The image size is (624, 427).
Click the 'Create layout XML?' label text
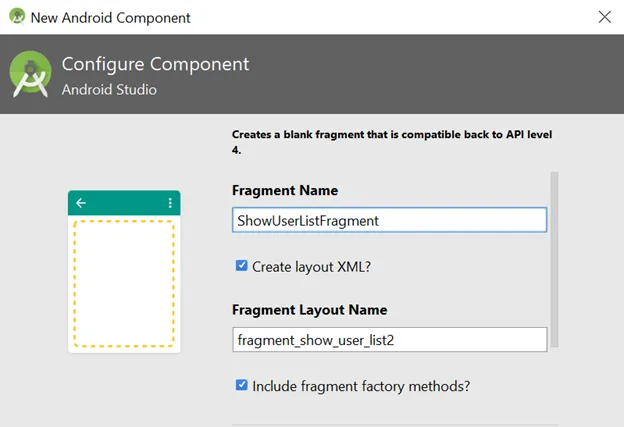pyautogui.click(x=311, y=267)
